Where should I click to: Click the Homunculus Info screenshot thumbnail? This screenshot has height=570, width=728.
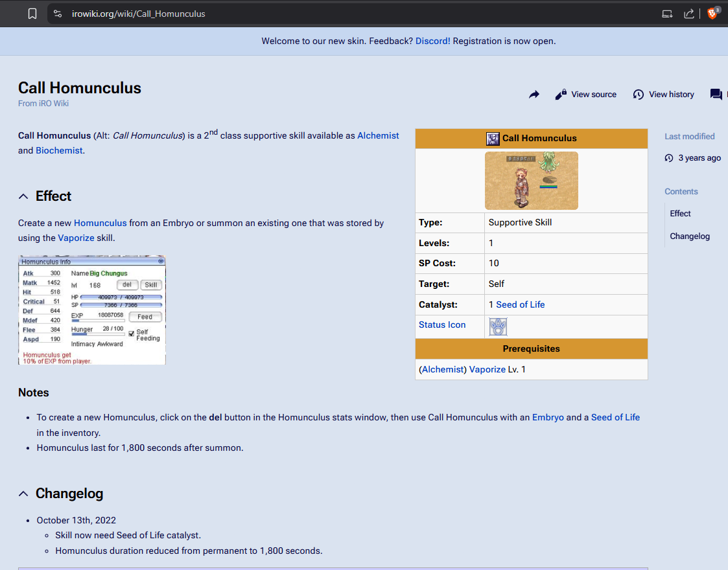pyautogui.click(x=91, y=310)
